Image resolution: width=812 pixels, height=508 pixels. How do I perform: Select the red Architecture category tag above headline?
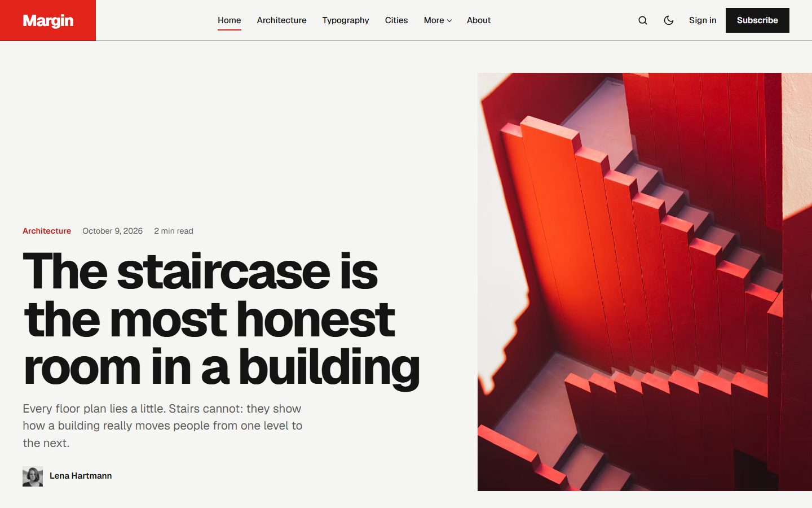tap(47, 231)
